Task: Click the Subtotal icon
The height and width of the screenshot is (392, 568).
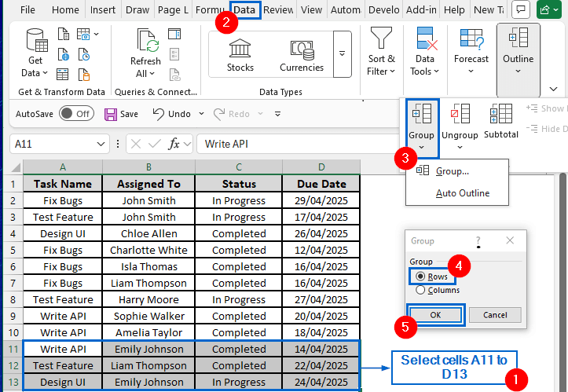Action: click(x=501, y=113)
